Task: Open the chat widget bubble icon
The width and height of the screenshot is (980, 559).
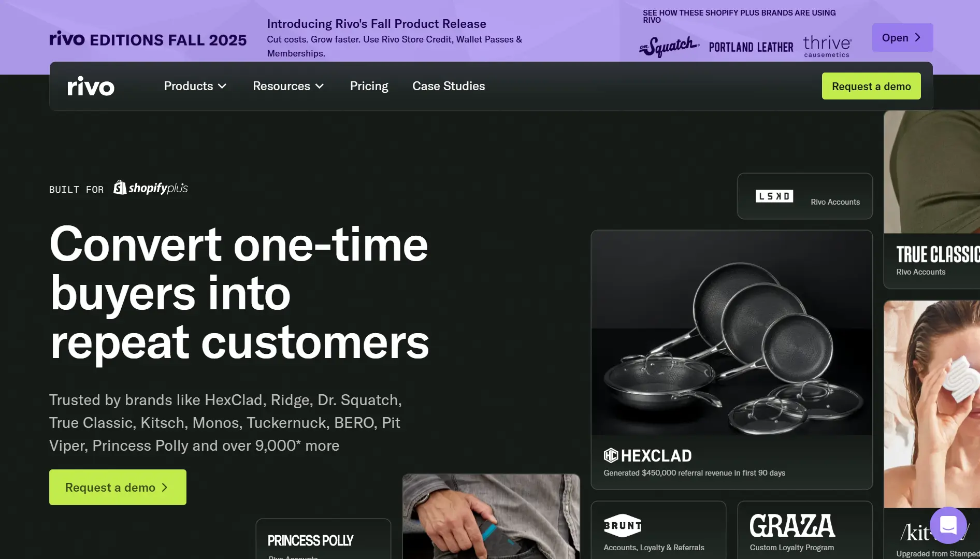Action: point(948,525)
